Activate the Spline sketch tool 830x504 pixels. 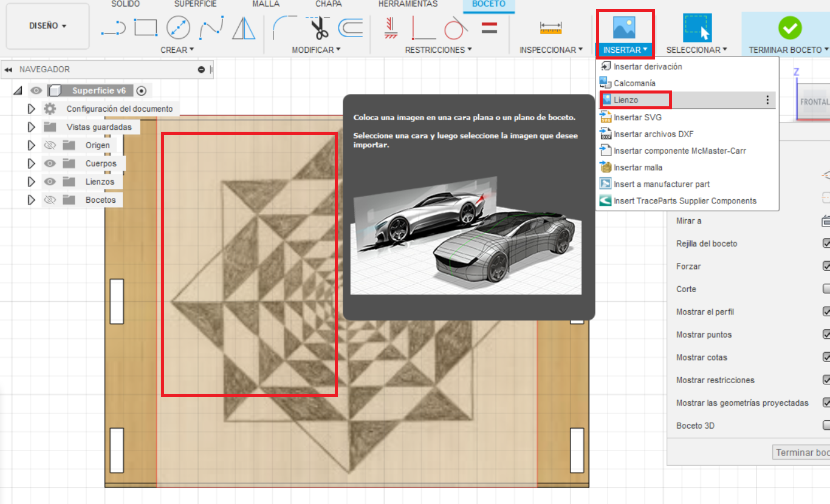pyautogui.click(x=211, y=27)
